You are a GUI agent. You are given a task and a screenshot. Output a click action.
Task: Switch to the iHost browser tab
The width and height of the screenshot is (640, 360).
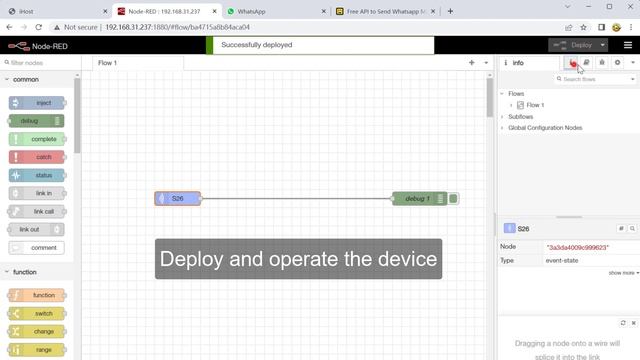tap(57, 11)
